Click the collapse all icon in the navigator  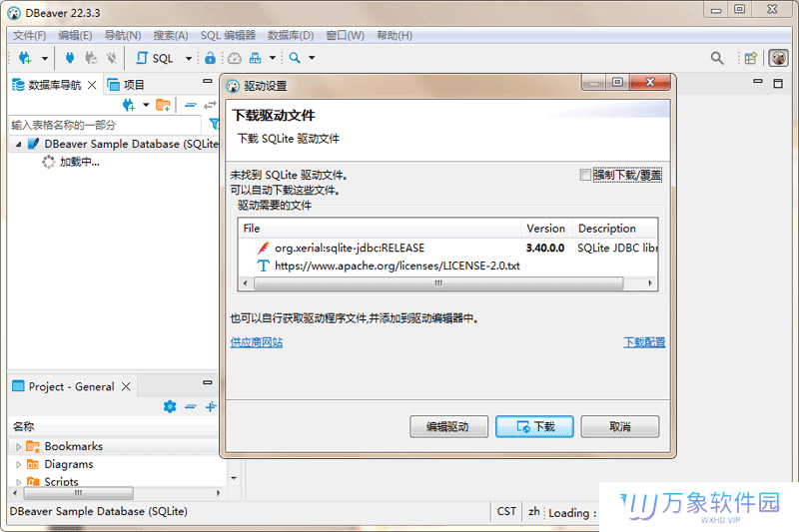click(191, 106)
